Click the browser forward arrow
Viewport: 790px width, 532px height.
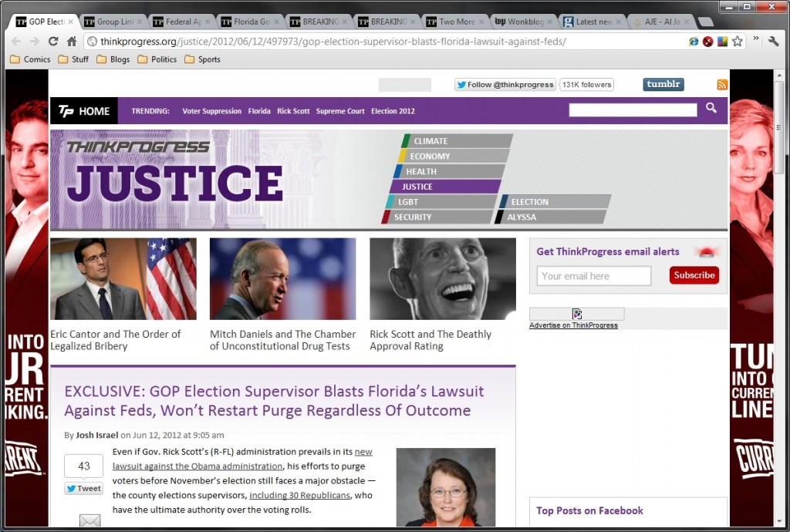click(x=34, y=42)
